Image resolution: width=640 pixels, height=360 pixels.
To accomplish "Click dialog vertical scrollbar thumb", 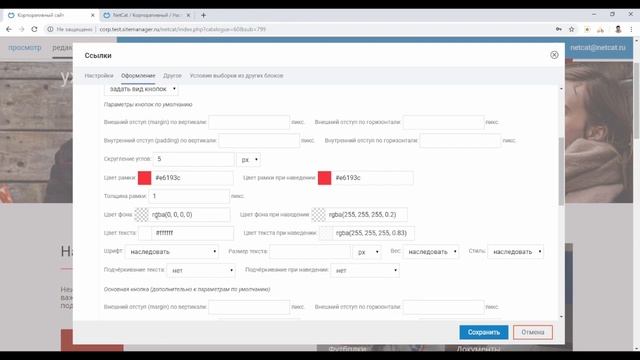I will coord(561,171).
